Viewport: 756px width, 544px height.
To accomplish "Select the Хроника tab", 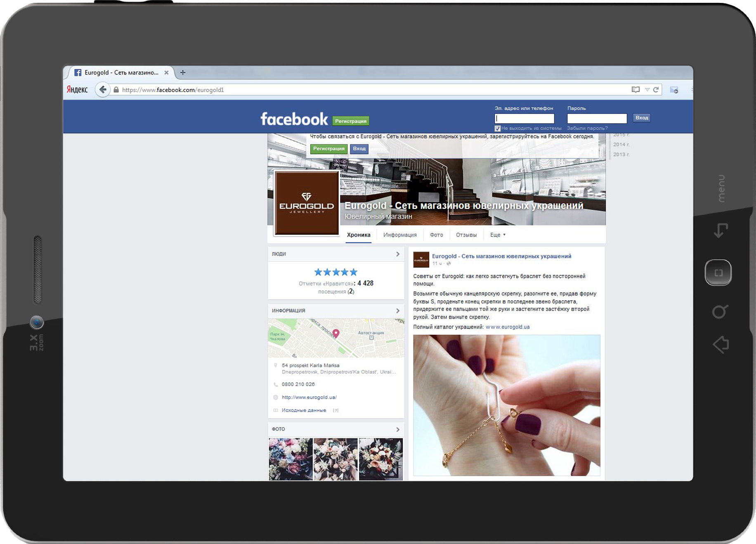I will tap(359, 235).
